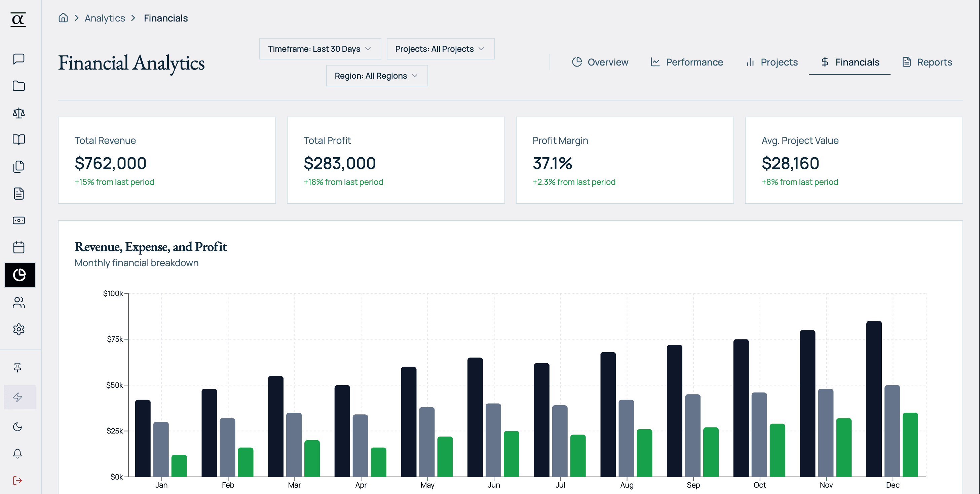
Task: Switch to the Projects tab
Action: [772, 62]
